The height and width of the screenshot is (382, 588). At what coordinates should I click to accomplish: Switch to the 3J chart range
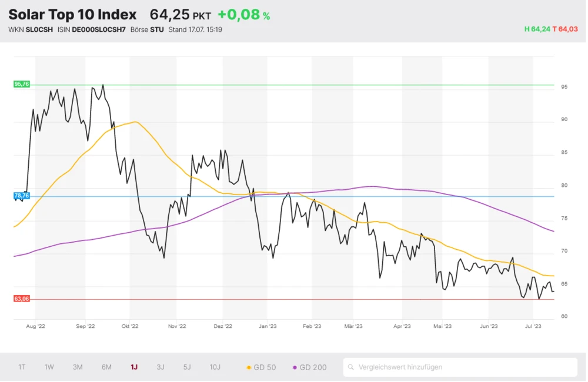tap(161, 367)
